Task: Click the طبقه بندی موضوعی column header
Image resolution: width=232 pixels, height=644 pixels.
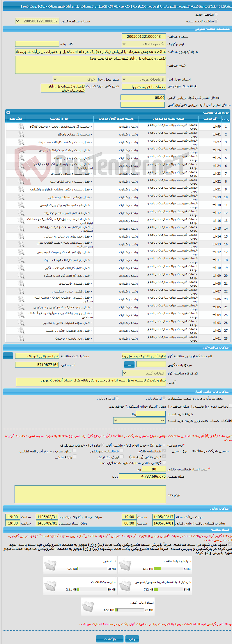Action: [169, 119]
